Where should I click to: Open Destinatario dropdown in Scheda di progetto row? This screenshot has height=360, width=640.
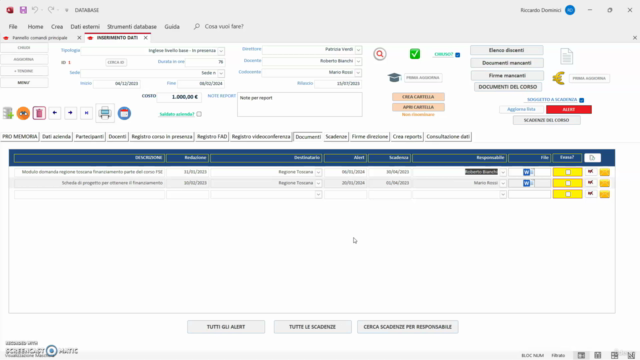tap(318, 183)
